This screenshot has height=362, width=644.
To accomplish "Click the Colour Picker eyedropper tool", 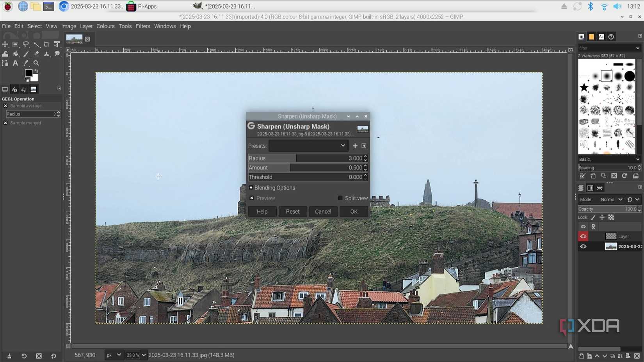I will 26,63.
